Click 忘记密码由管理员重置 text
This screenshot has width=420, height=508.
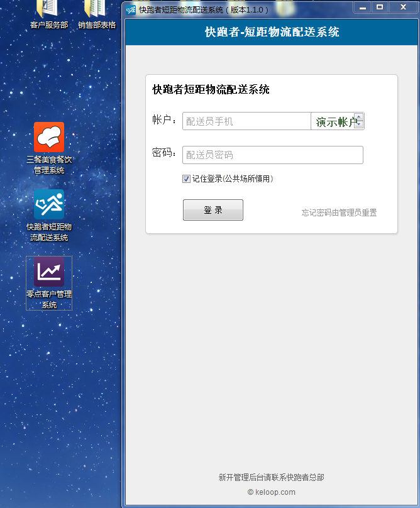click(339, 213)
